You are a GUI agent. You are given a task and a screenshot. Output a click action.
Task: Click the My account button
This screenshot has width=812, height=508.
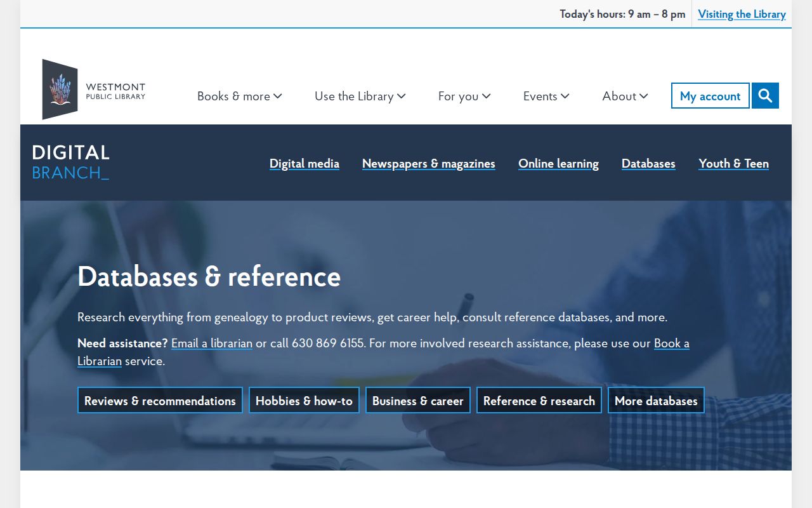[710, 96]
